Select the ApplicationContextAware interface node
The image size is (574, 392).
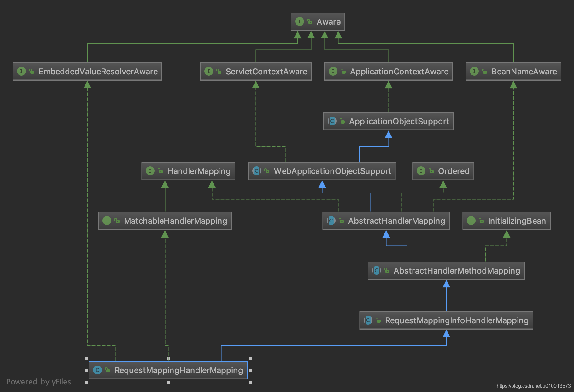coord(388,72)
